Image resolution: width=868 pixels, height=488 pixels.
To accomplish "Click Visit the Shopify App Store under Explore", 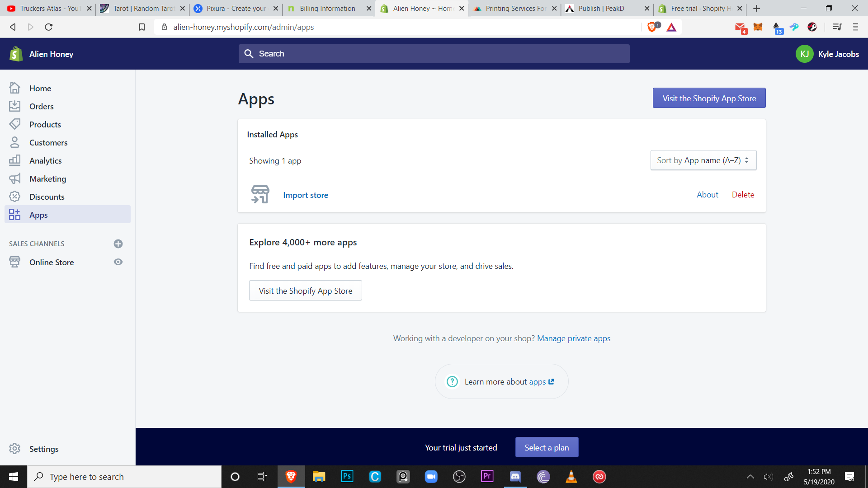I will coord(305,291).
